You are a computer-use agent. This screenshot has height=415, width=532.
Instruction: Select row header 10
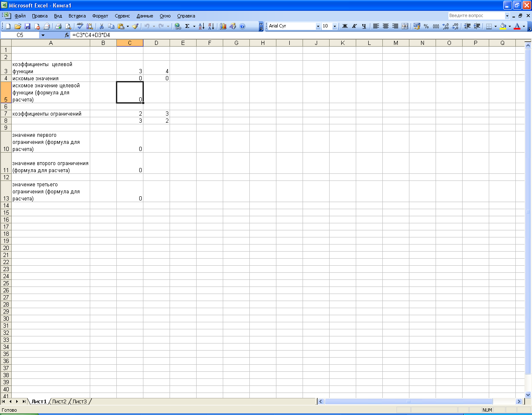6,142
